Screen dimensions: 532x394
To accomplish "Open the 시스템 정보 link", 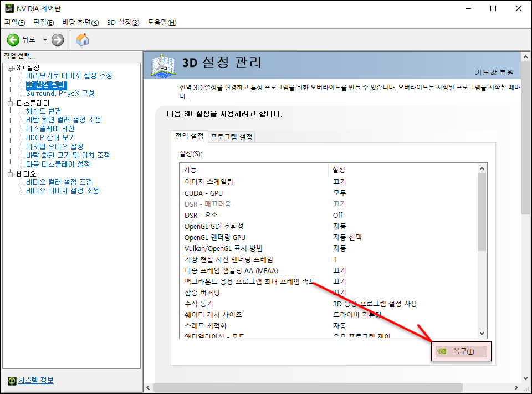I will (36, 381).
